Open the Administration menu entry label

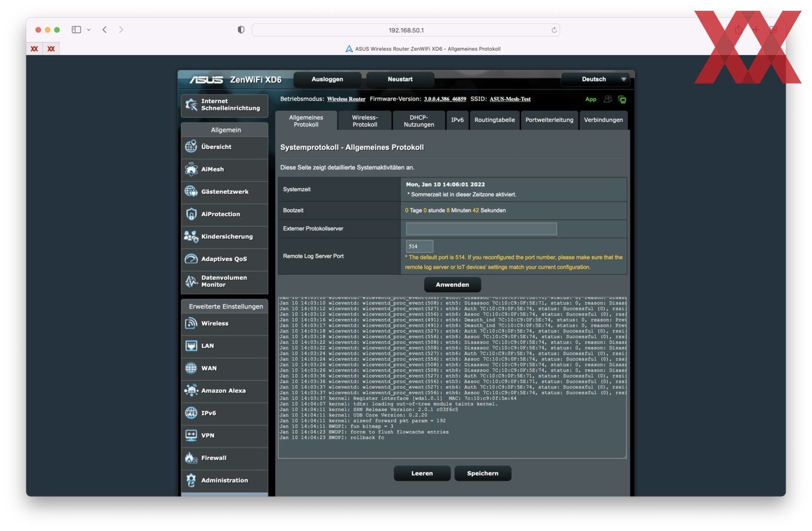[224, 480]
